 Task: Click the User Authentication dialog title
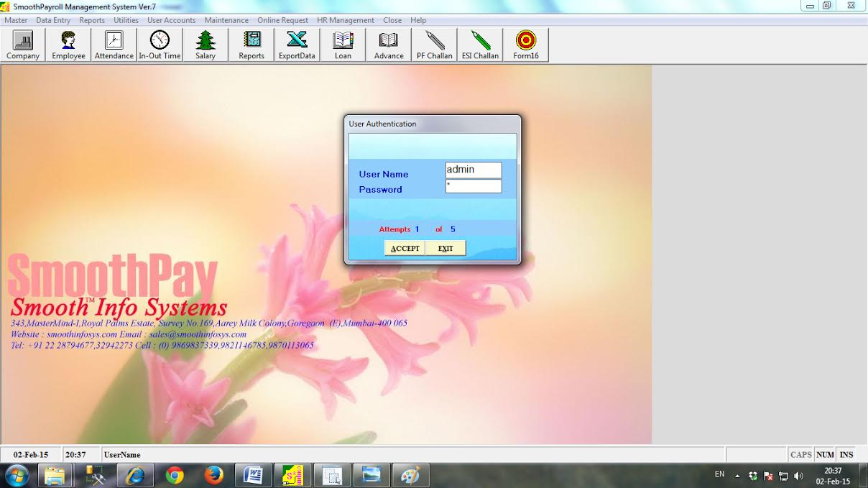coord(382,124)
